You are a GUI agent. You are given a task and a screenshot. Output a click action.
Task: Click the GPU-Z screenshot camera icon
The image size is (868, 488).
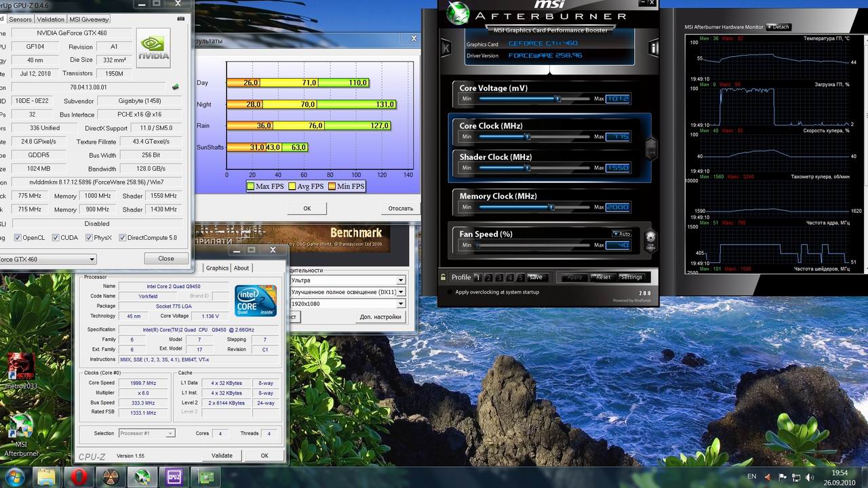(x=181, y=19)
